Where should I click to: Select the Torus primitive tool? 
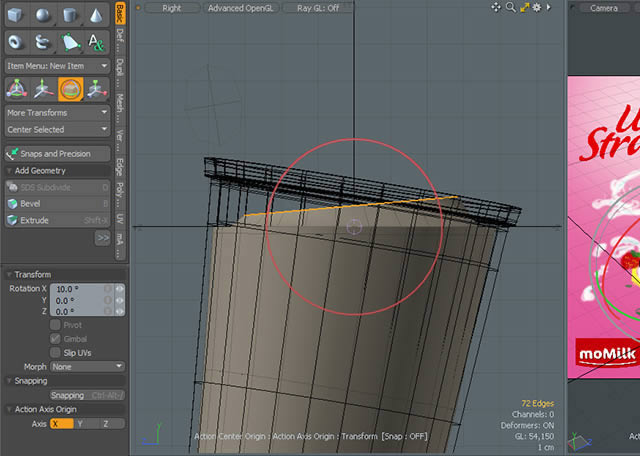tap(16, 41)
